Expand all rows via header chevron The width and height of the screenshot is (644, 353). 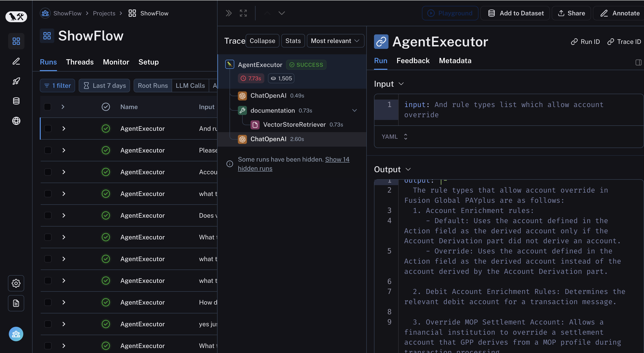pyautogui.click(x=63, y=107)
